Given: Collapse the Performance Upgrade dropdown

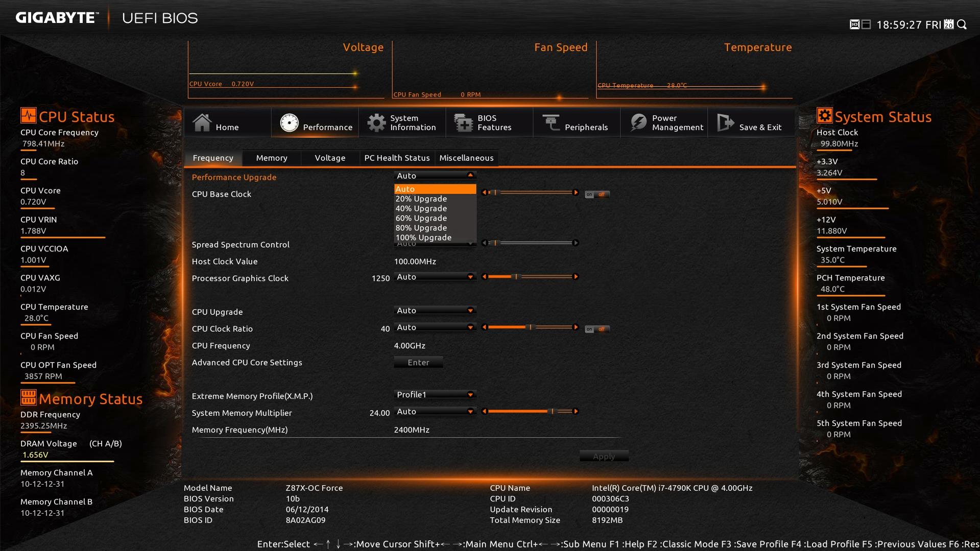Looking at the screenshot, I should [435, 176].
